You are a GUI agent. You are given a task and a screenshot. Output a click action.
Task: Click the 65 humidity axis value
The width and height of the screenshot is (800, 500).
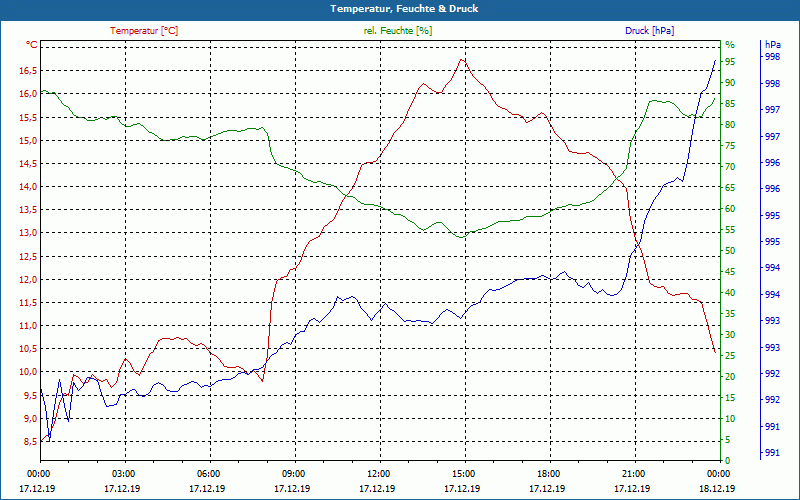click(x=730, y=188)
